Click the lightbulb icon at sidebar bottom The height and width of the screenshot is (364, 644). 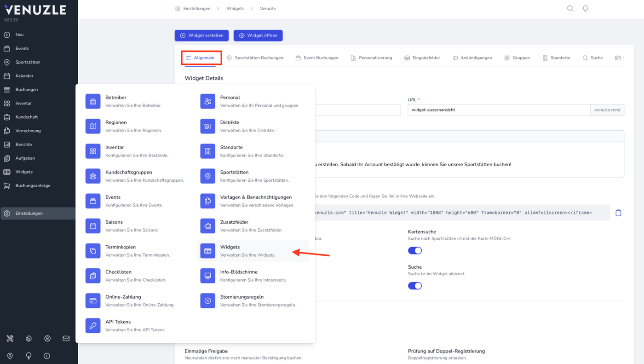click(29, 356)
